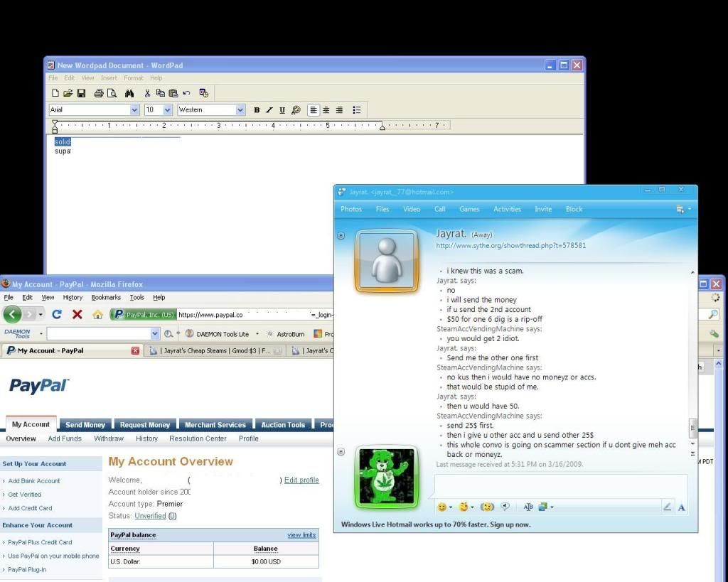Image resolution: width=728 pixels, height=582 pixels.
Task: Open the Western script dropdown
Action: point(240,110)
